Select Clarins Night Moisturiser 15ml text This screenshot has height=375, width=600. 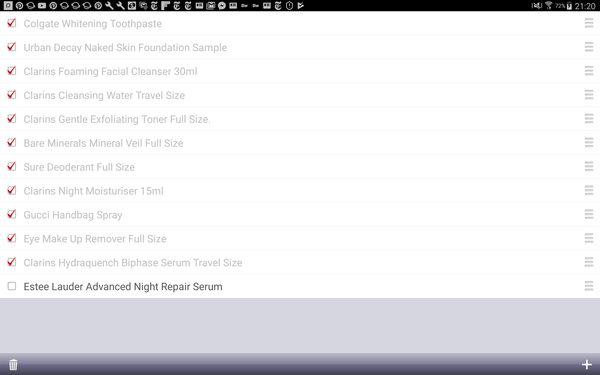click(93, 191)
